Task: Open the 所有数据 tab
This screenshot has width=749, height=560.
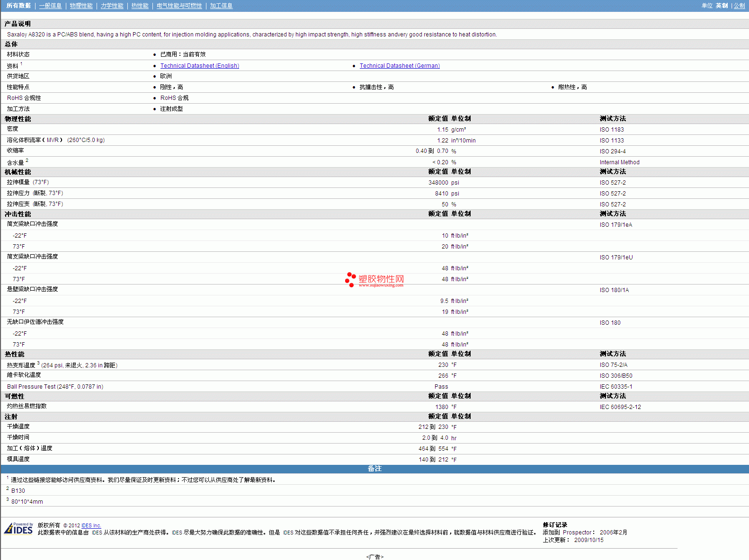Action: point(18,6)
